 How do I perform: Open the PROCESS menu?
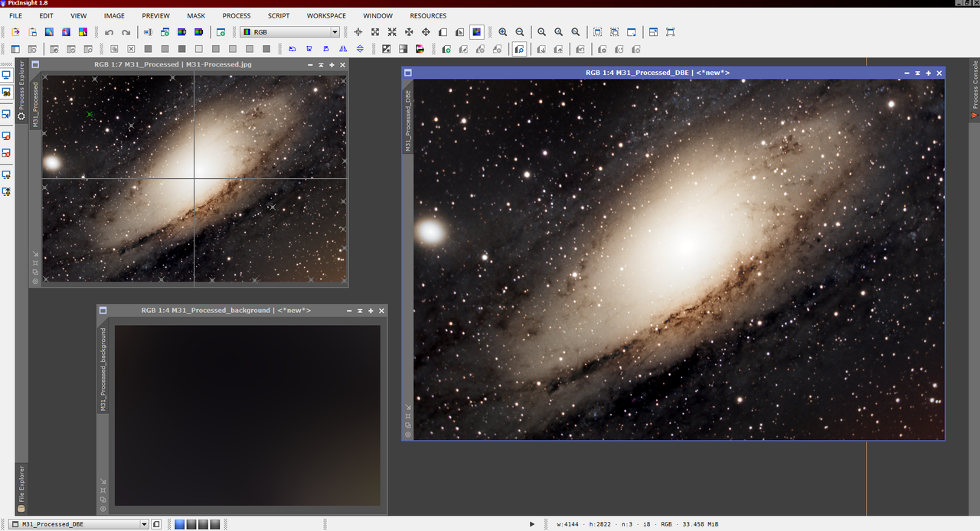[237, 15]
